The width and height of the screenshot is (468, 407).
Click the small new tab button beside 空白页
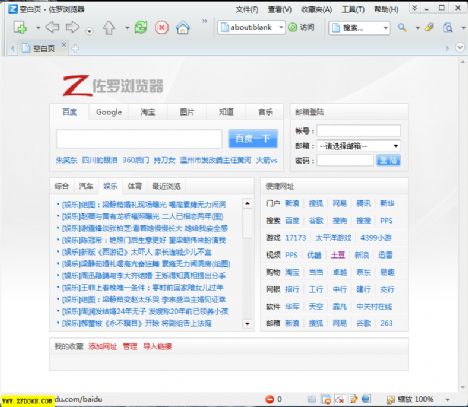75,49
